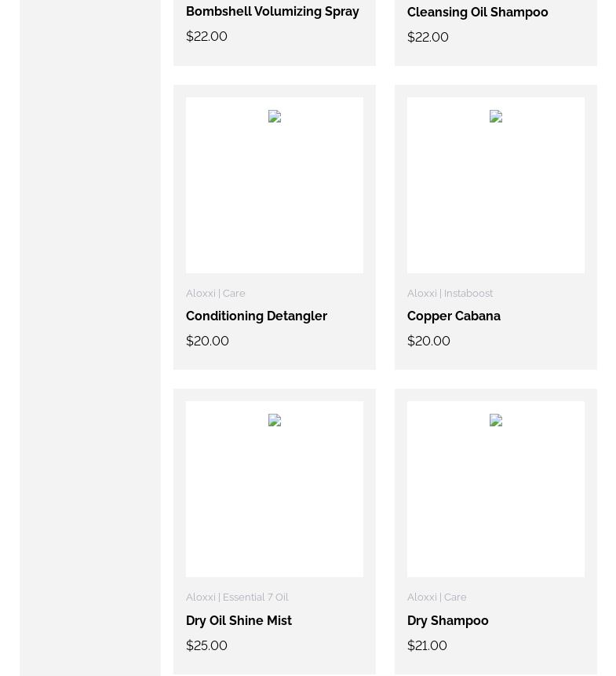This screenshot has width=616, height=676.
Task: Click the Aloxxi | Instaboost category label
Action: [x=450, y=293]
